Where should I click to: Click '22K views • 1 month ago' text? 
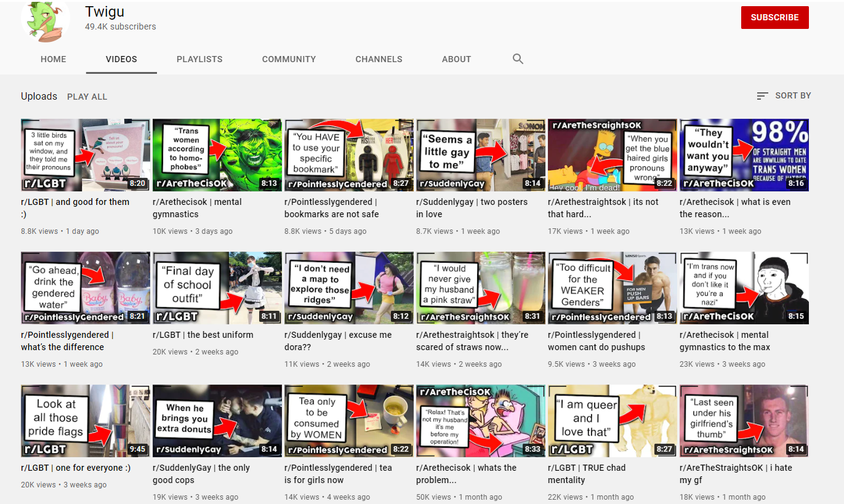591,497
